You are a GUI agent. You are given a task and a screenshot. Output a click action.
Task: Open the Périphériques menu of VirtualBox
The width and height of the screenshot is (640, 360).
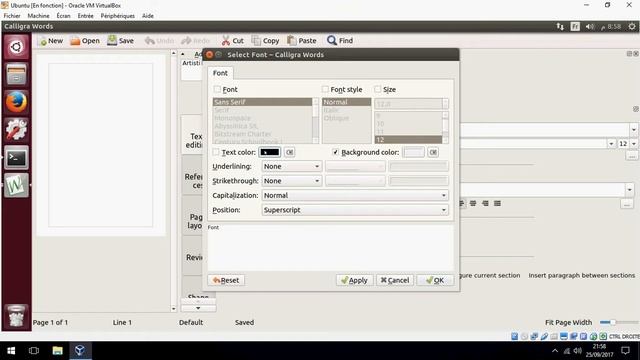(118, 16)
